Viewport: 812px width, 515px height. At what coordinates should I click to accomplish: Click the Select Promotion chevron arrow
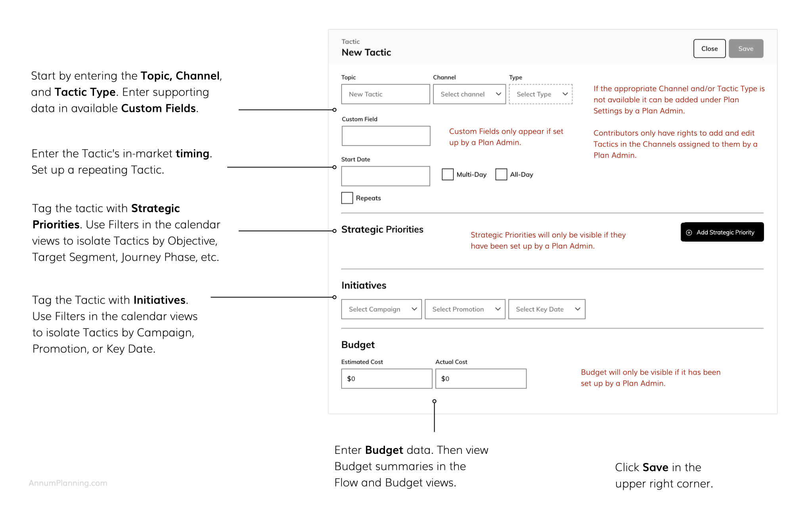pyautogui.click(x=498, y=309)
